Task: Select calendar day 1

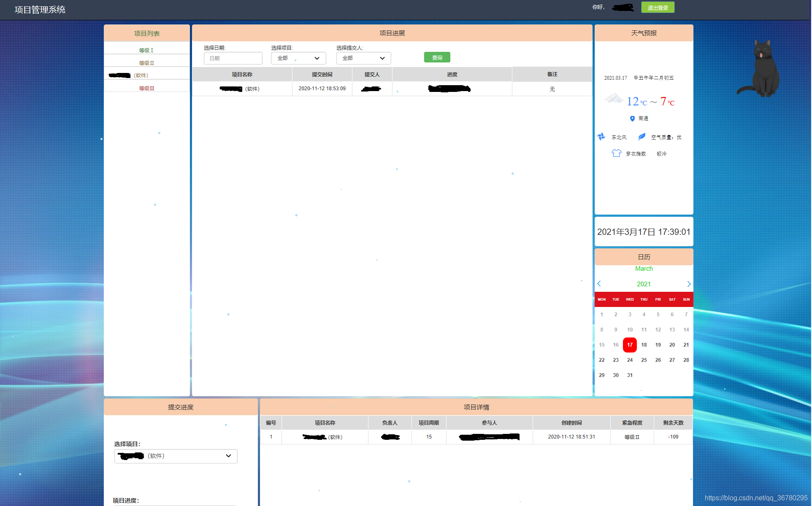Action: (x=602, y=315)
